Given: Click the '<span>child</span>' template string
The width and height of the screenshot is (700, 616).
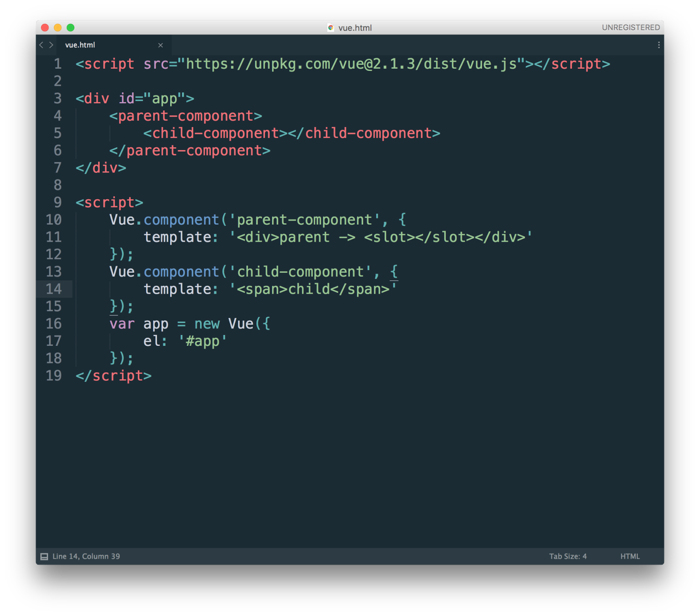Looking at the screenshot, I should [313, 289].
